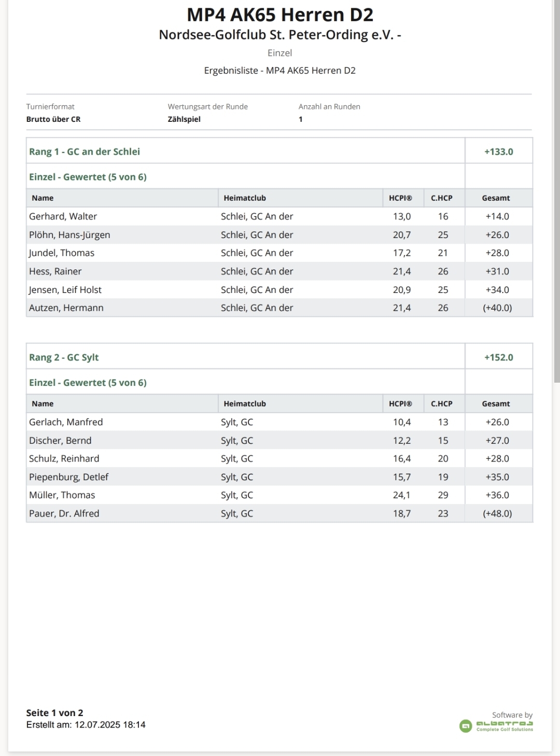The width and height of the screenshot is (560, 756).
Task: Select the title MP4 AK65 Herren D2
Action: coord(280,15)
